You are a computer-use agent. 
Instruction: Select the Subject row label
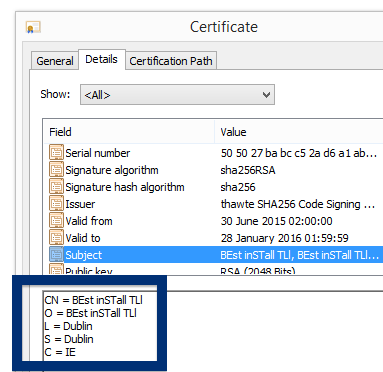click(x=83, y=255)
